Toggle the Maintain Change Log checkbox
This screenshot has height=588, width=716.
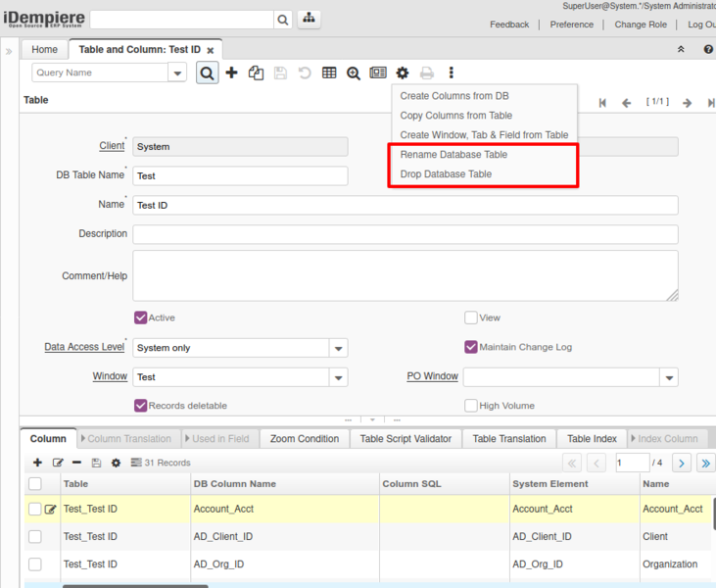click(x=471, y=347)
